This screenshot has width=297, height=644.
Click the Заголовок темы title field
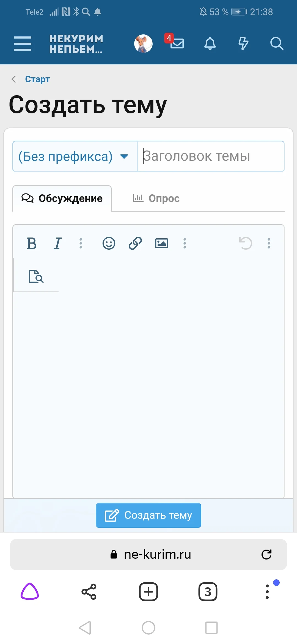(210, 156)
